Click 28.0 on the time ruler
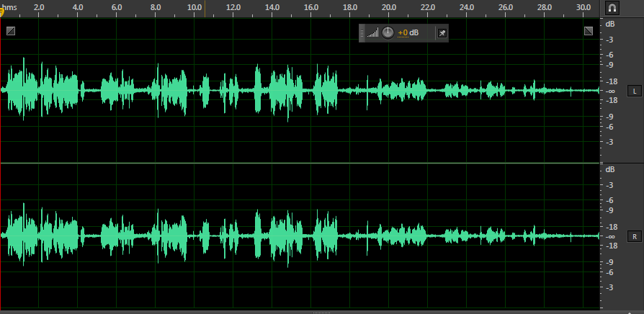The image size is (644, 314). tap(545, 7)
